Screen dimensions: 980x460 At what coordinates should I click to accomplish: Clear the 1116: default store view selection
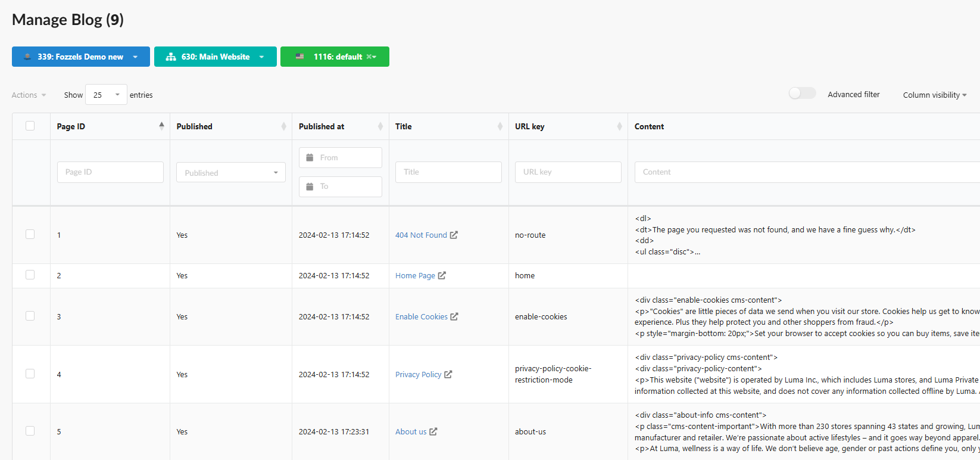coord(369,57)
